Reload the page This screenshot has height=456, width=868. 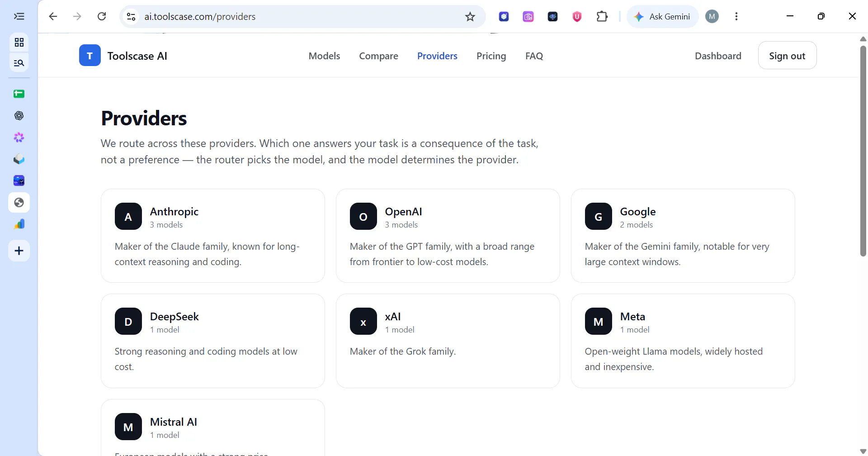coord(102,16)
